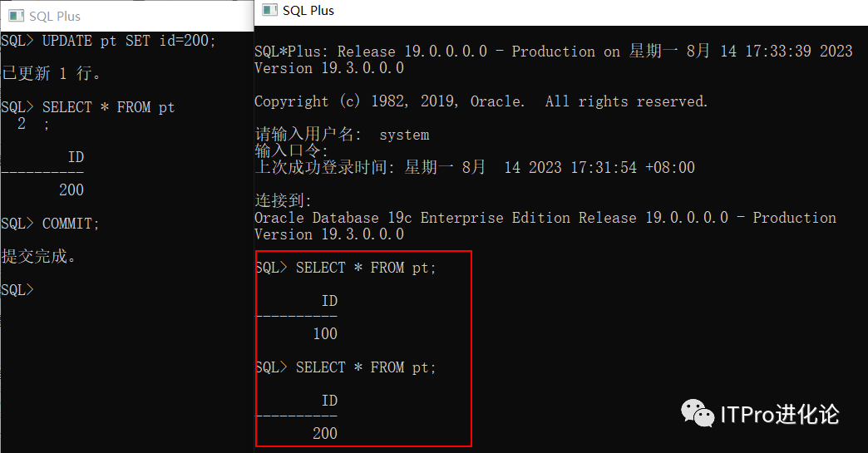Click the 200 result in right window
Screen dimensions: 868x453
click(x=325, y=433)
